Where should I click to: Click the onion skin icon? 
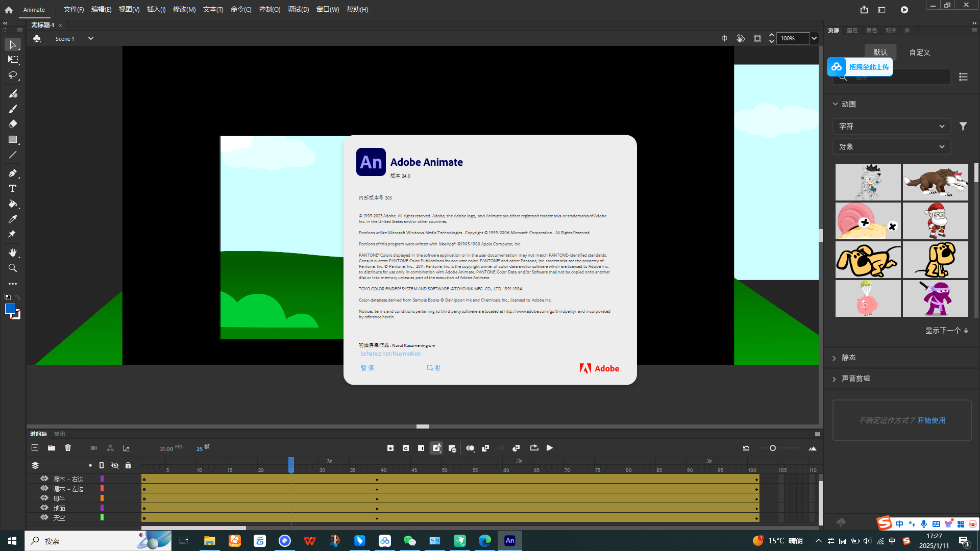[470, 448]
